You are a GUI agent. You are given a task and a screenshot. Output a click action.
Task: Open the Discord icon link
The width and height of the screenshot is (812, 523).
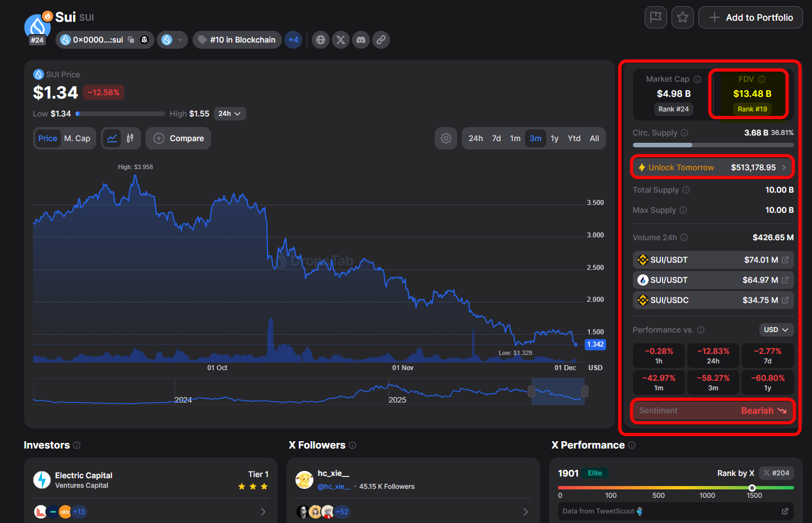[x=361, y=40]
